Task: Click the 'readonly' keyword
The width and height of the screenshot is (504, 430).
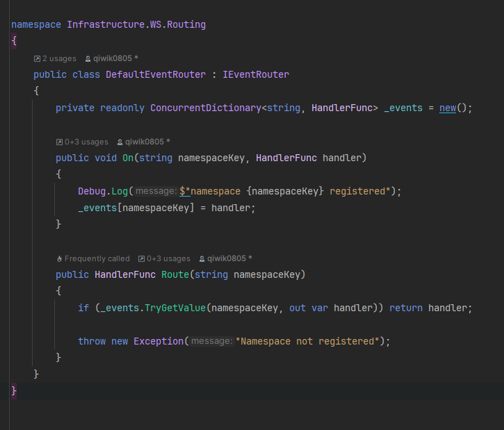Action: [x=122, y=108]
